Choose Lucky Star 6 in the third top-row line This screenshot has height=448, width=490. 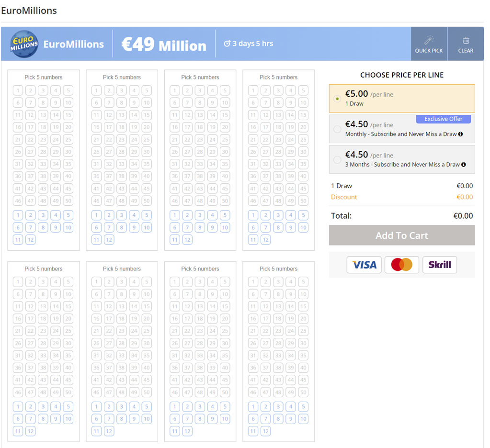[x=175, y=228]
